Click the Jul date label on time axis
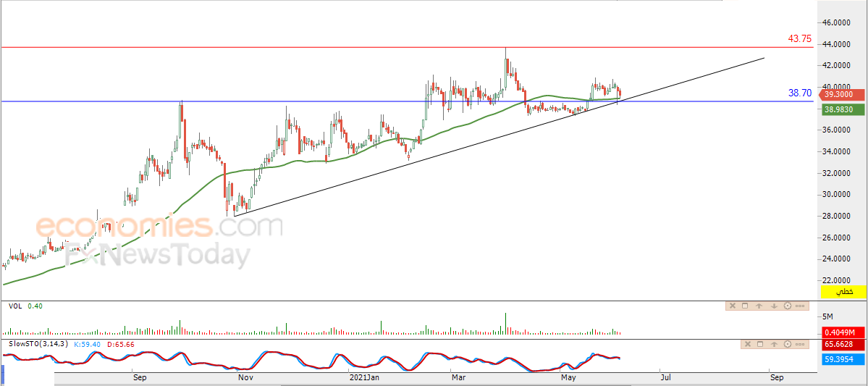The image size is (868, 386). (665, 378)
